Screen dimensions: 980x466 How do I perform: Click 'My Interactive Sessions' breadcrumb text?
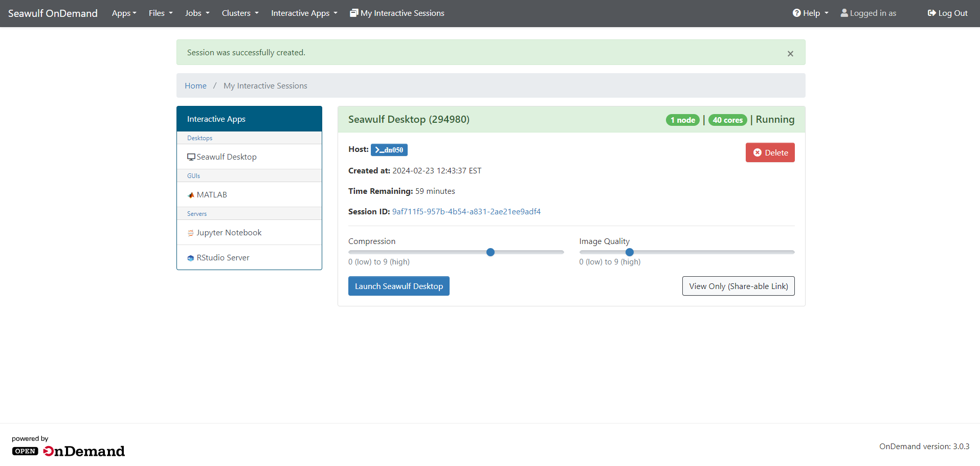(265, 86)
